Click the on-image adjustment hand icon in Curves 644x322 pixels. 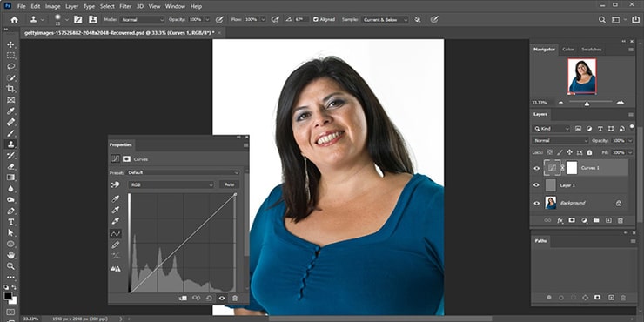116,184
